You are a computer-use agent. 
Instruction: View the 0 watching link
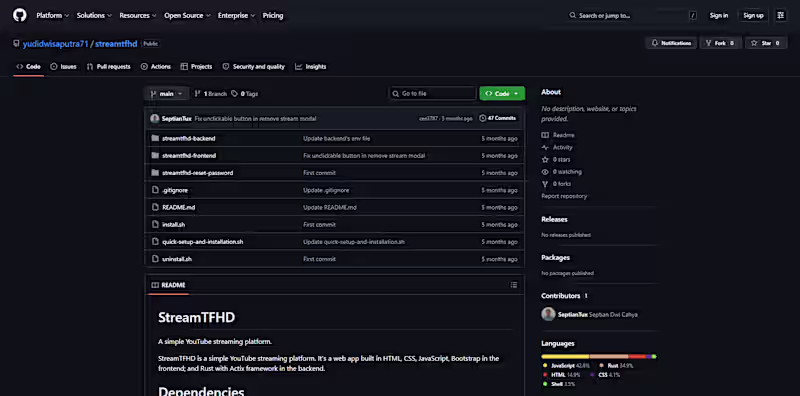coord(561,172)
